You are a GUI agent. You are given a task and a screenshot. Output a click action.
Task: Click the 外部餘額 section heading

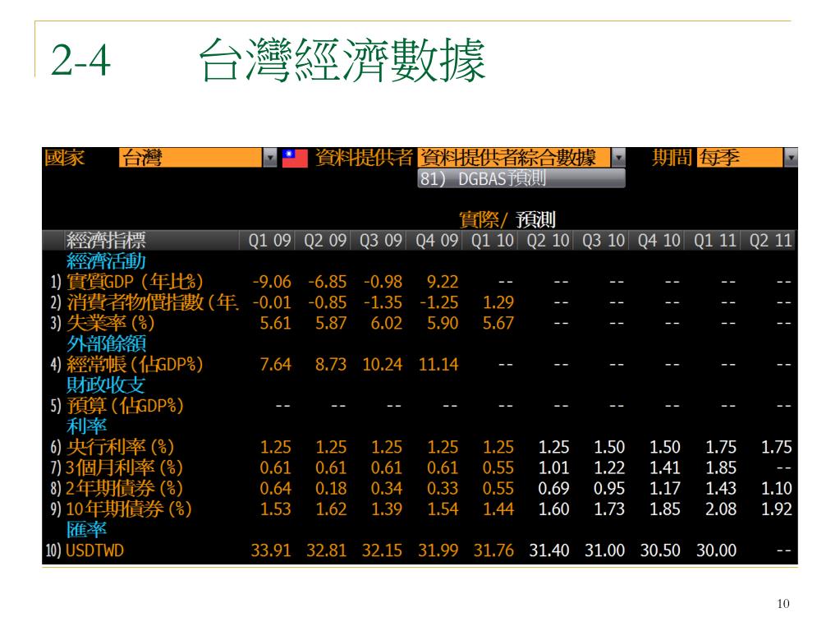(106, 343)
